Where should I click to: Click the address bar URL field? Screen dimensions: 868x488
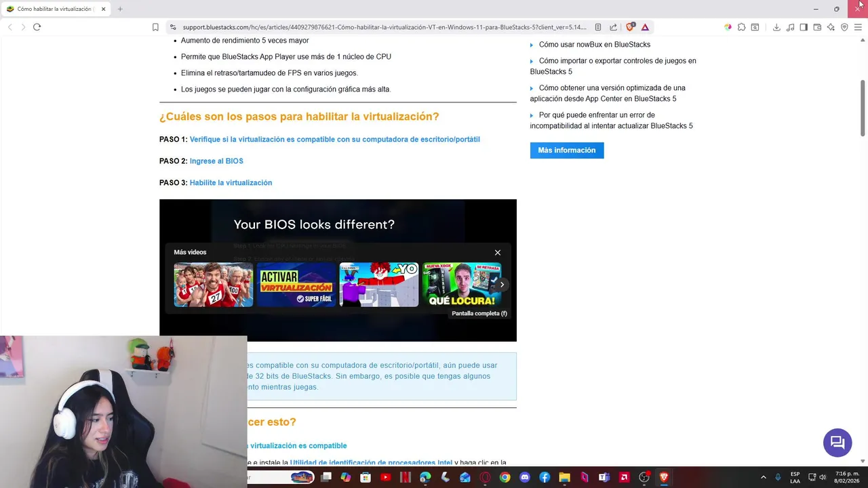(x=384, y=27)
